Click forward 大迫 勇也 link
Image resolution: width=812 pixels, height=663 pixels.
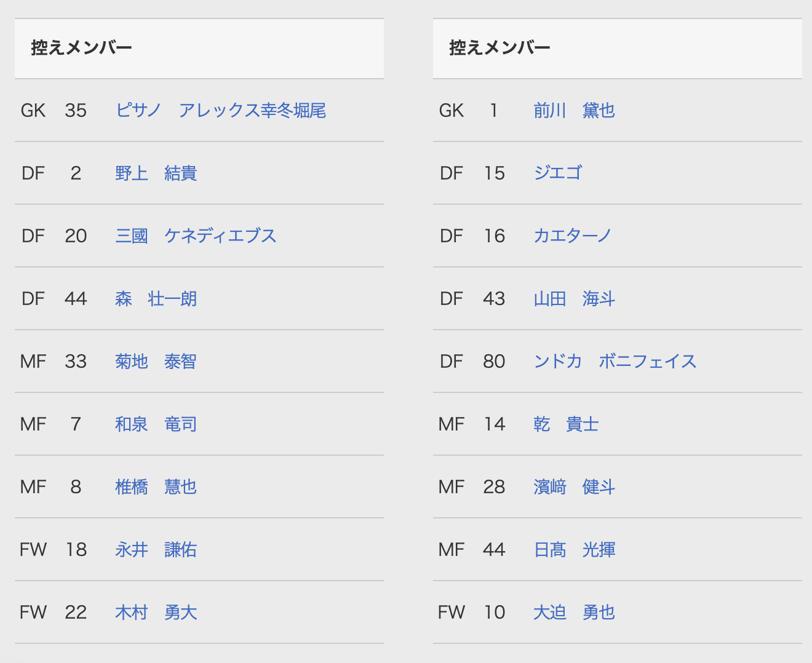(x=574, y=613)
